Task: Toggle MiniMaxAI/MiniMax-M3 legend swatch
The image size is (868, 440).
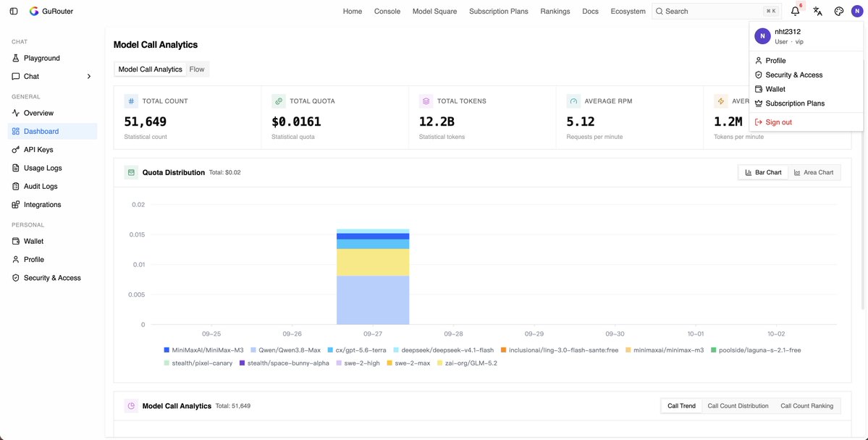Action: 167,350
